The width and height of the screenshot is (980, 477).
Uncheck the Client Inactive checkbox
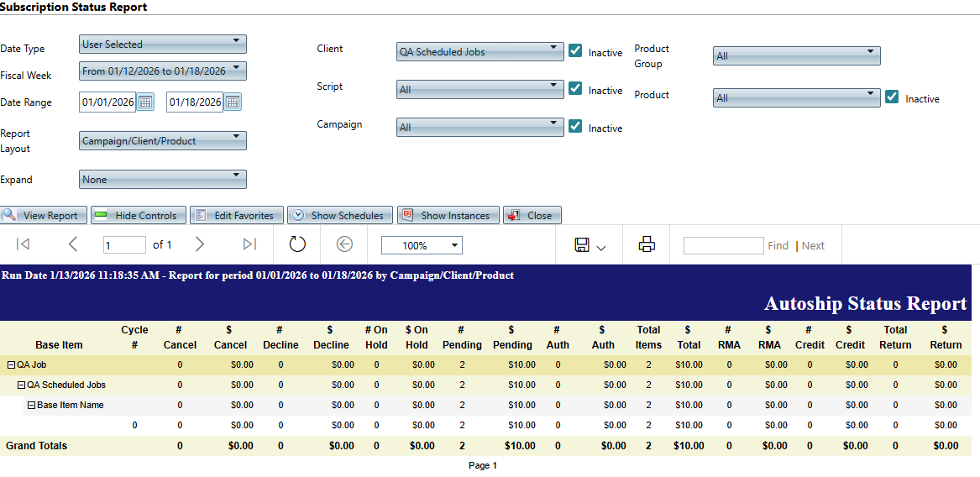pos(575,50)
